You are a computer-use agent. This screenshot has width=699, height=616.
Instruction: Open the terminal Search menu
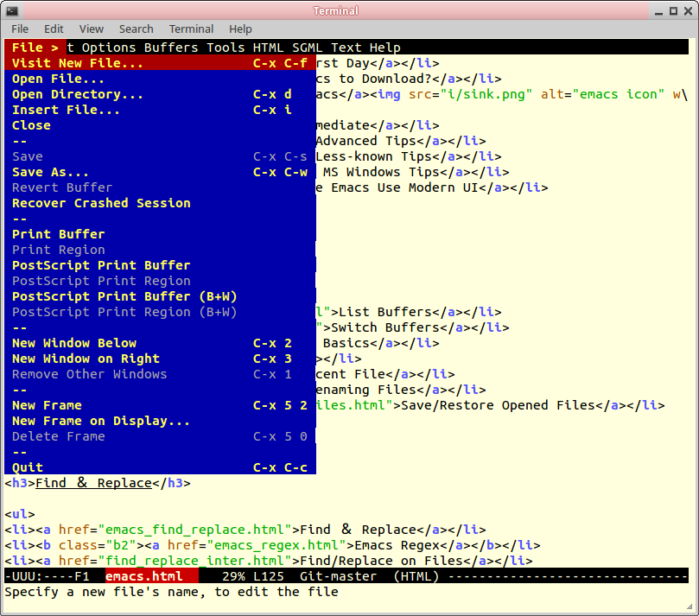pyautogui.click(x=136, y=29)
